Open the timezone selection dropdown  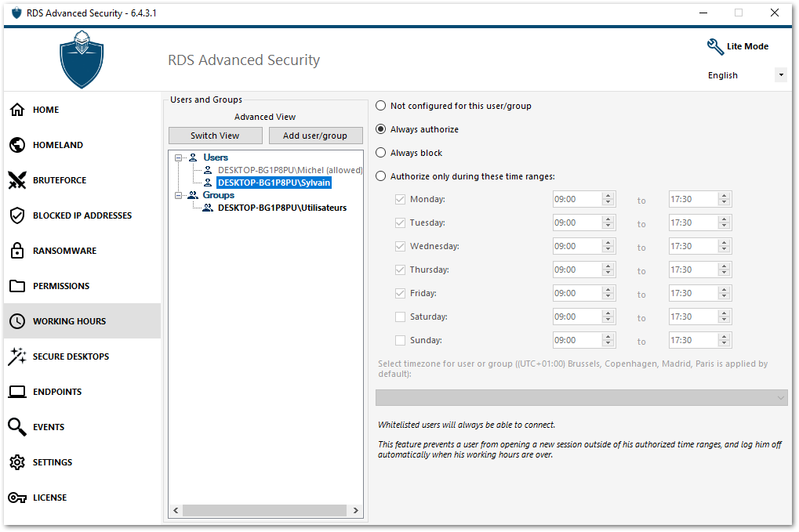582,397
